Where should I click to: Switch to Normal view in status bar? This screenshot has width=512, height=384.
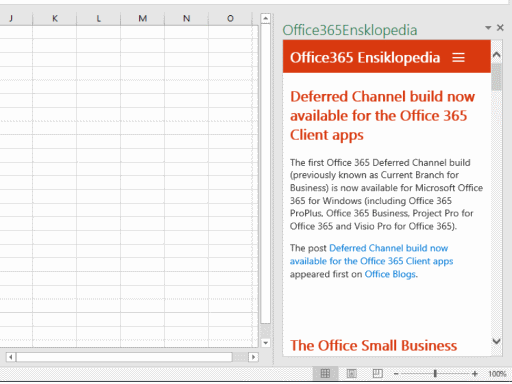[x=325, y=373]
